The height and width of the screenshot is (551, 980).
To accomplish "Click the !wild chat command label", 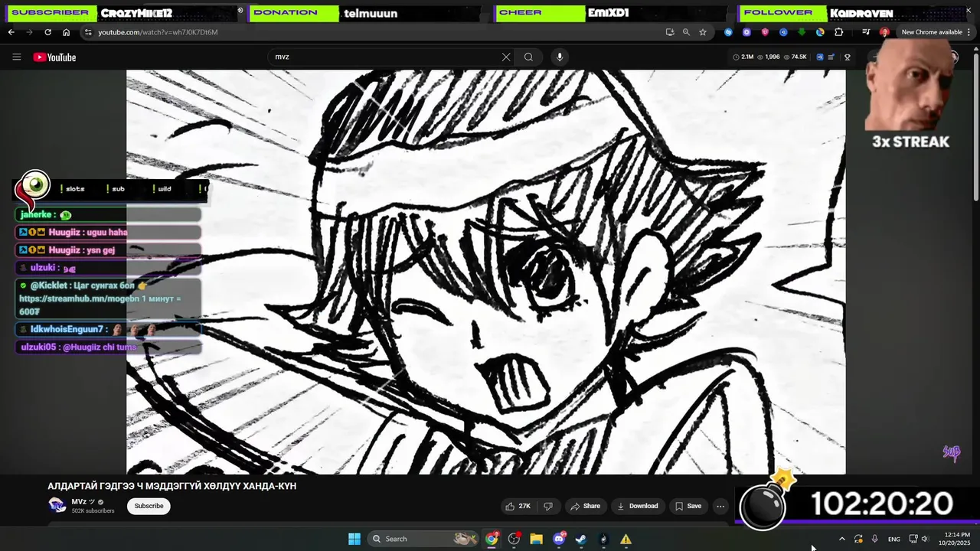I will (x=162, y=188).
